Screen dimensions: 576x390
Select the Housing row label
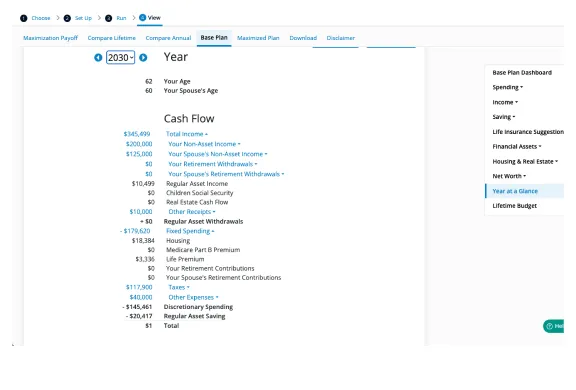[178, 241]
